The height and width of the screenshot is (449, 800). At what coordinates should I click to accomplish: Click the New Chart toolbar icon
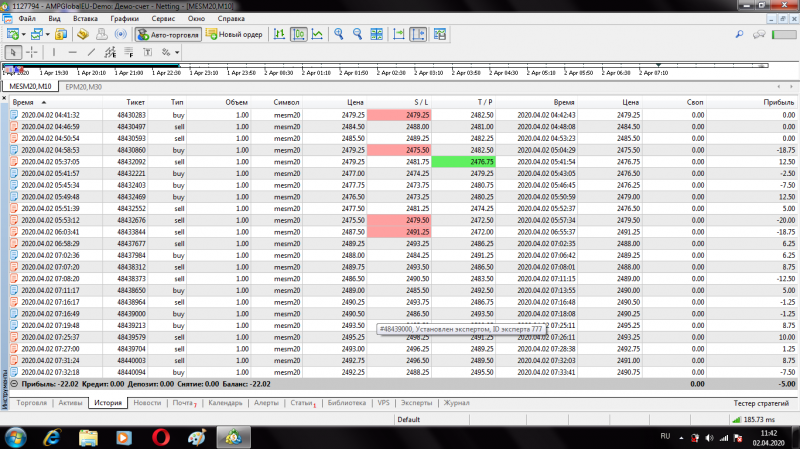[x=13, y=34]
